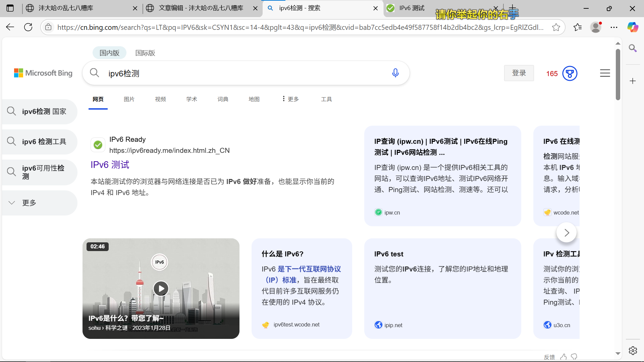Open the 更多 search category dropdown

[x=290, y=99]
